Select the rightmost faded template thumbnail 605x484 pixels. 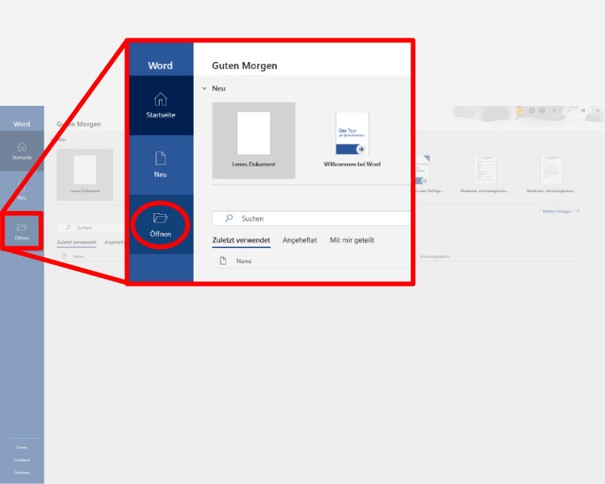552,169
